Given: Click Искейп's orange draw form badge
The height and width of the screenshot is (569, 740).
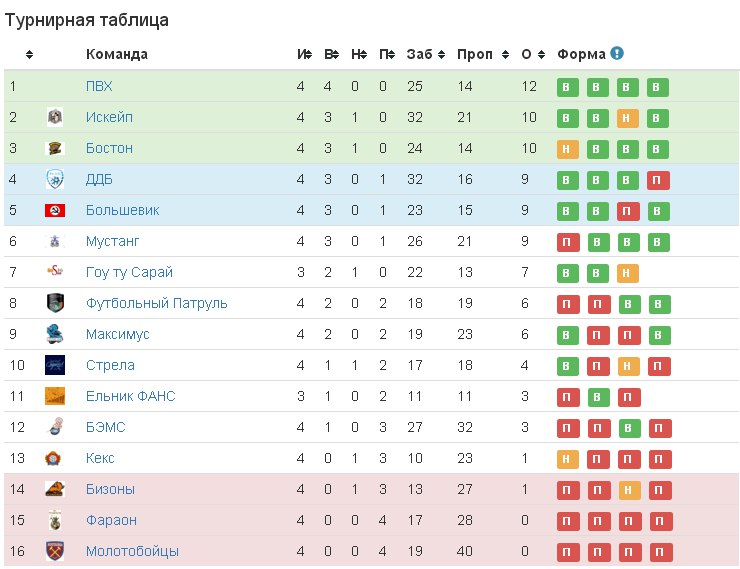Looking at the screenshot, I should 628,118.
